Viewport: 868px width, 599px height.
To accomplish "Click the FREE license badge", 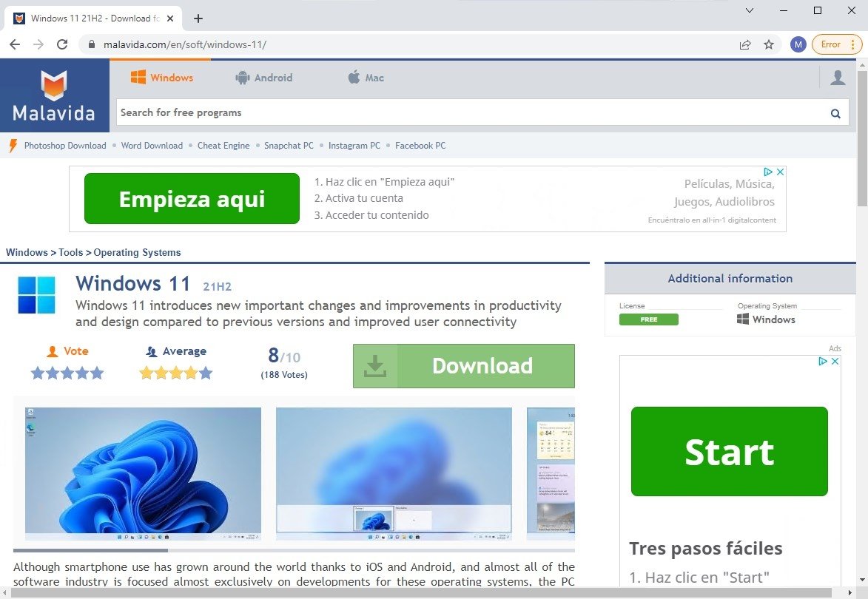I will pos(649,319).
